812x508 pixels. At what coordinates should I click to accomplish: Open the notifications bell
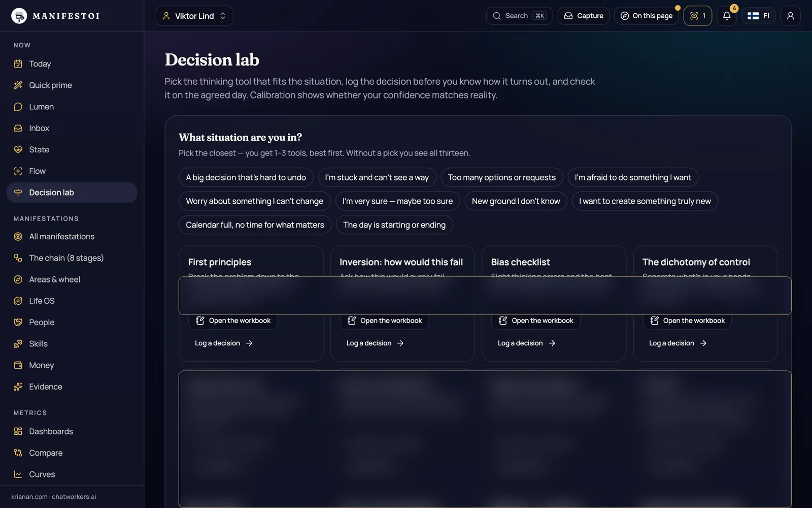coord(727,16)
